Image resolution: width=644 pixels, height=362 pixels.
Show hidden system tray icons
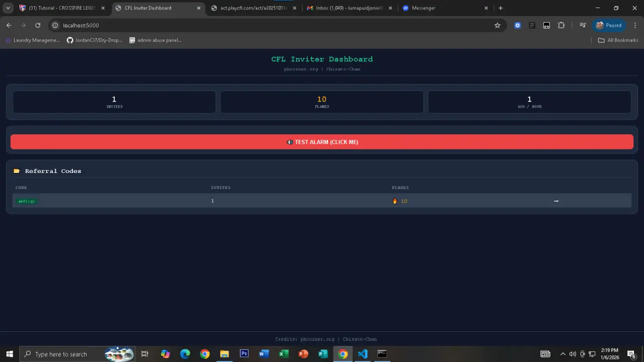coord(563,354)
